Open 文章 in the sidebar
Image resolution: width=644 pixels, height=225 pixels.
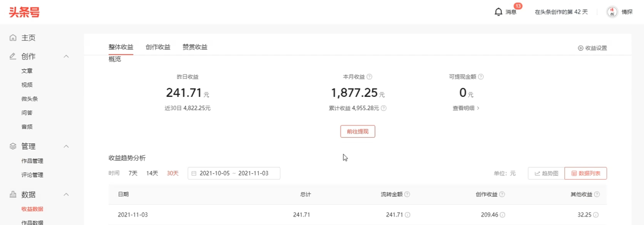point(27,71)
